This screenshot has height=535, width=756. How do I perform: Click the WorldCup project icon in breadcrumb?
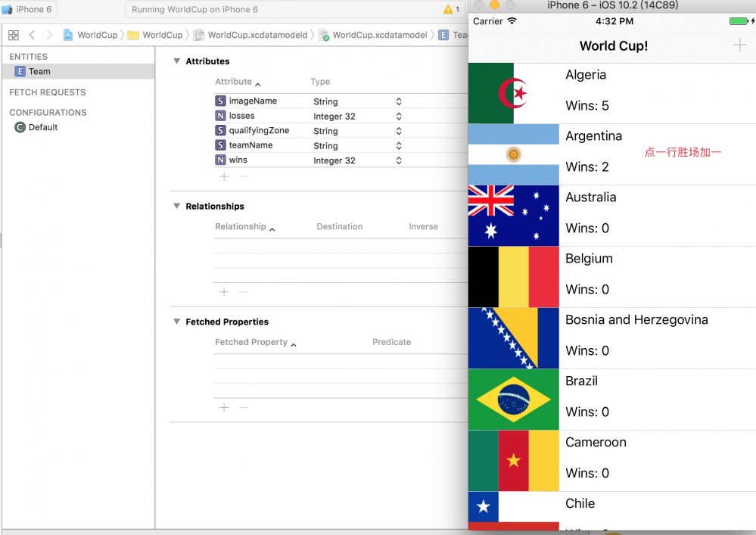pos(68,35)
